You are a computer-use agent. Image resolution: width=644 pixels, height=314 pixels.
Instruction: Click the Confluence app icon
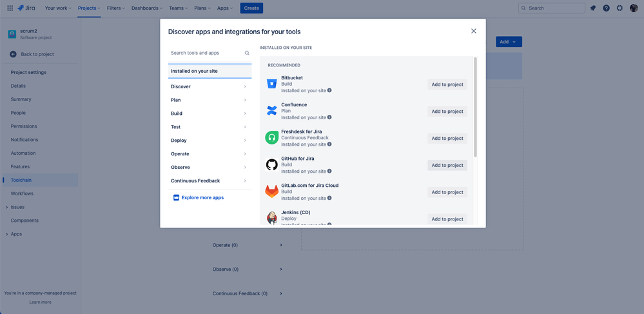point(271,111)
